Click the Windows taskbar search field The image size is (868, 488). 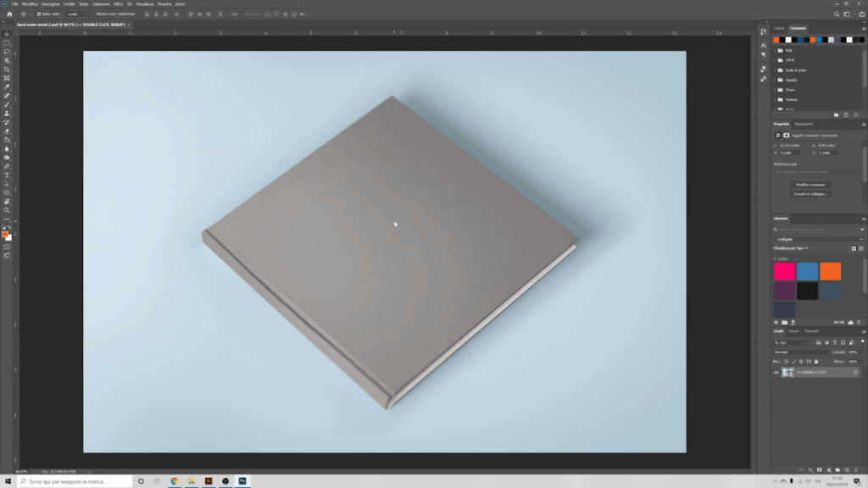(72, 481)
